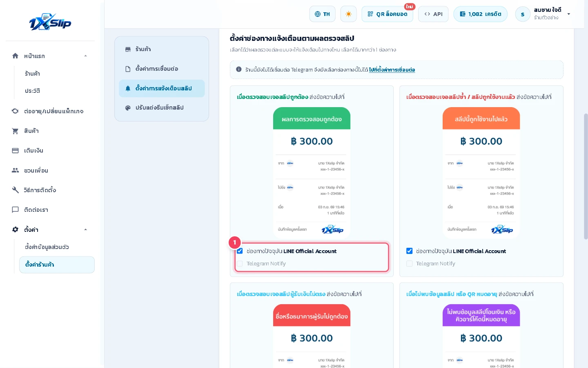The height and width of the screenshot is (368, 588).
Task: Click the info icon in Telegram notice
Action: (x=239, y=70)
